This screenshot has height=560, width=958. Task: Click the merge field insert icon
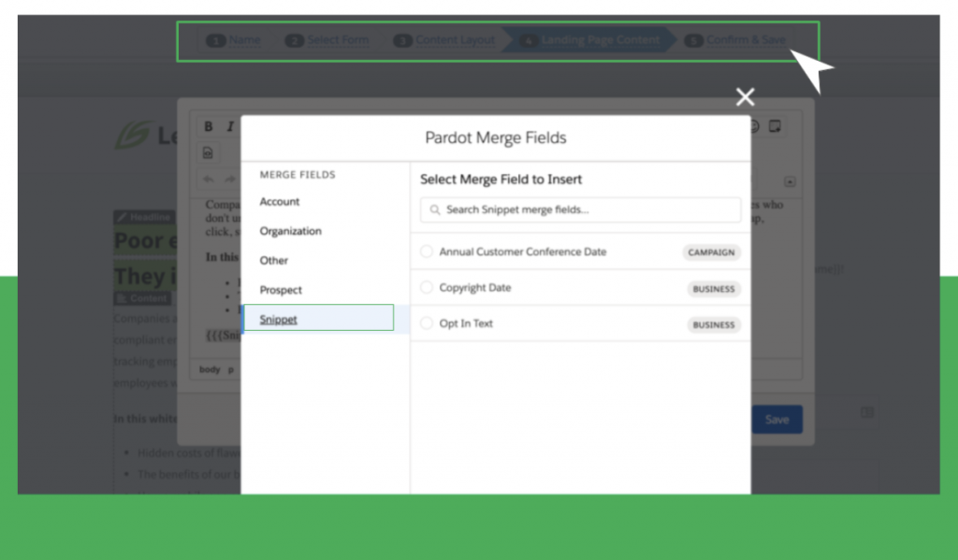coord(775,126)
